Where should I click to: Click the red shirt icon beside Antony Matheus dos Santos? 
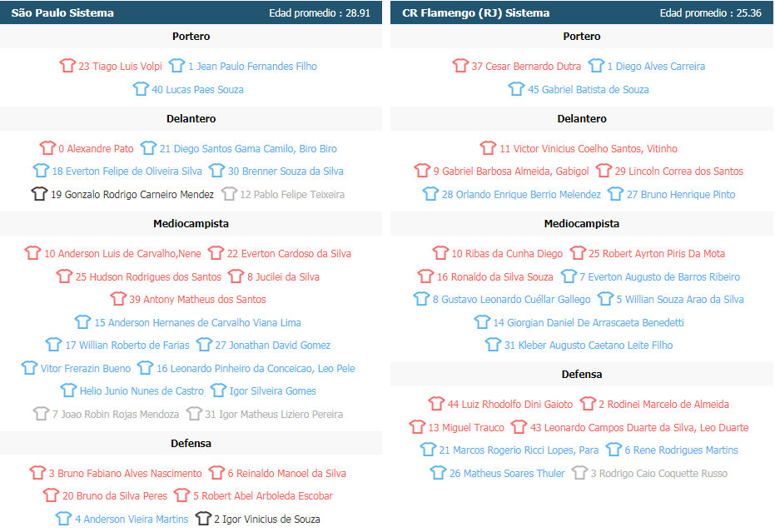(118, 299)
